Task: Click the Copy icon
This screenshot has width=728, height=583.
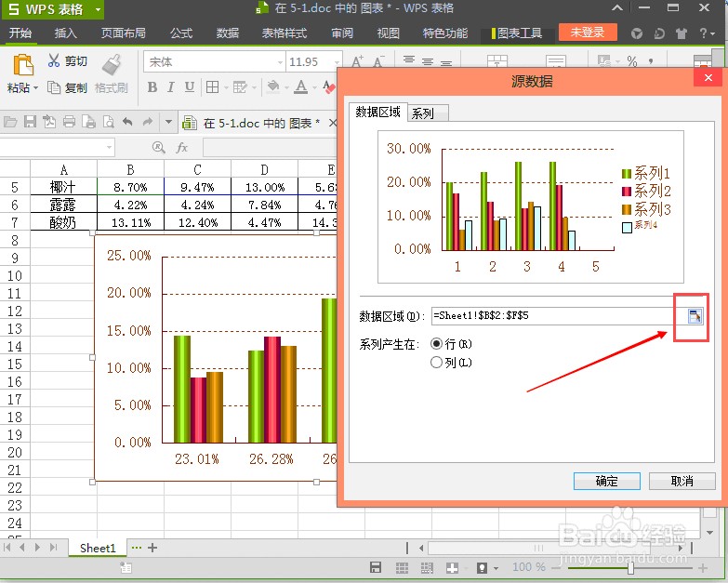Action: (x=54, y=87)
